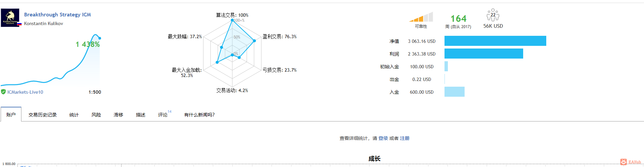Click the 登录 login link
This screenshot has height=167, width=644.
pyautogui.click(x=383, y=138)
